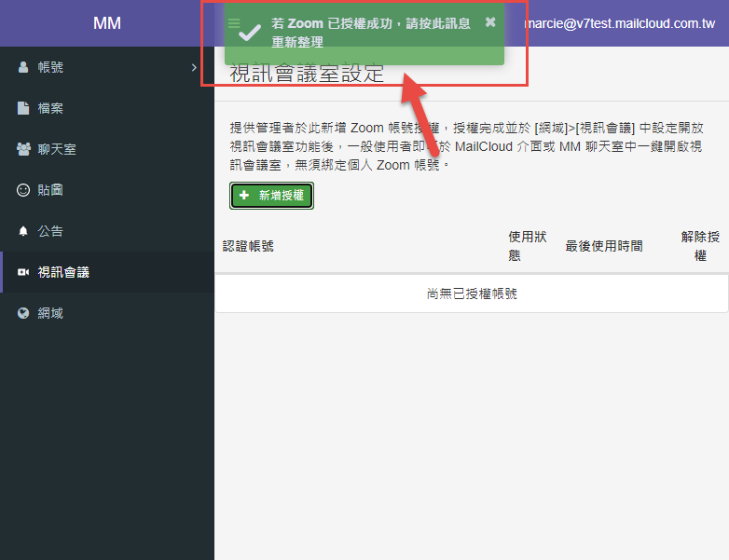This screenshot has width=729, height=560.
Task: Open the 帳號 sidebar item
Action: coord(107,67)
